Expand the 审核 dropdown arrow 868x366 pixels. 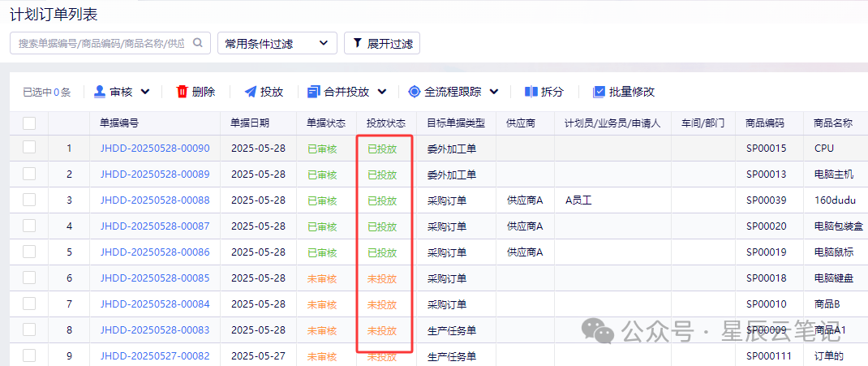pyautogui.click(x=145, y=92)
